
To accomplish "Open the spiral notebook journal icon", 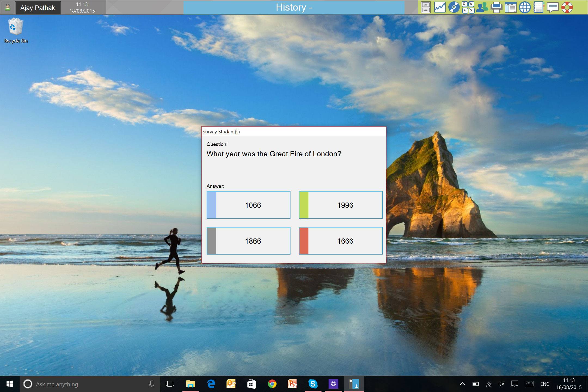I will 539,7.
